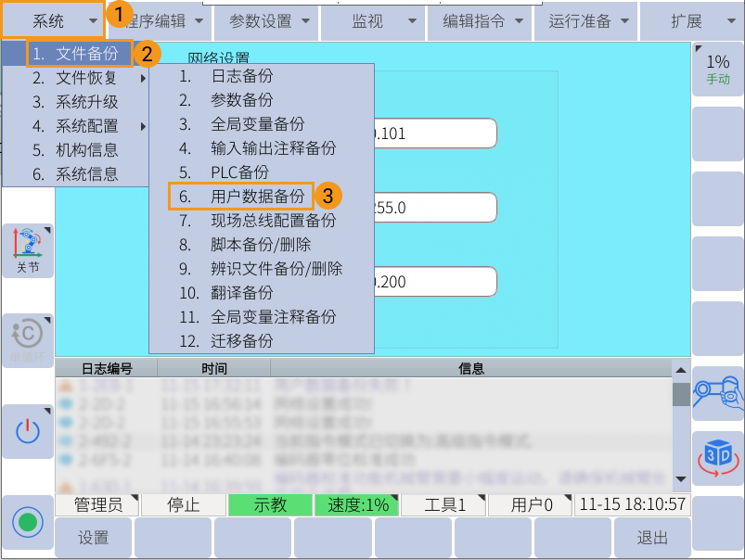Click the 退出 button
Screen dimensions: 745x560
click(x=652, y=537)
